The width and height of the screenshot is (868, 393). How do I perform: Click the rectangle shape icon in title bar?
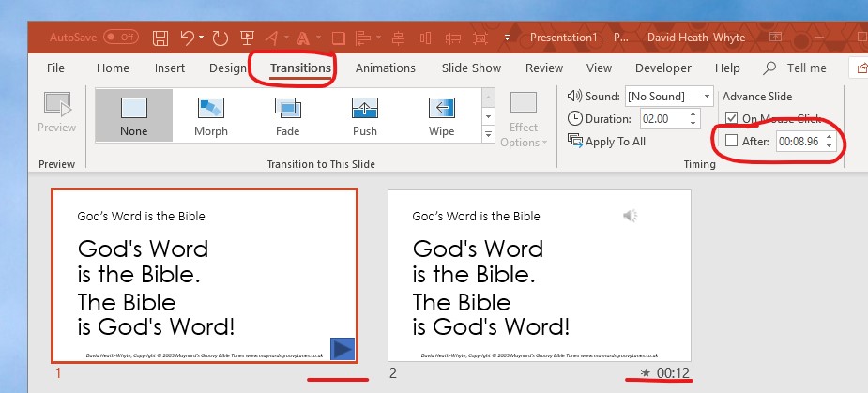pyautogui.click(x=338, y=38)
